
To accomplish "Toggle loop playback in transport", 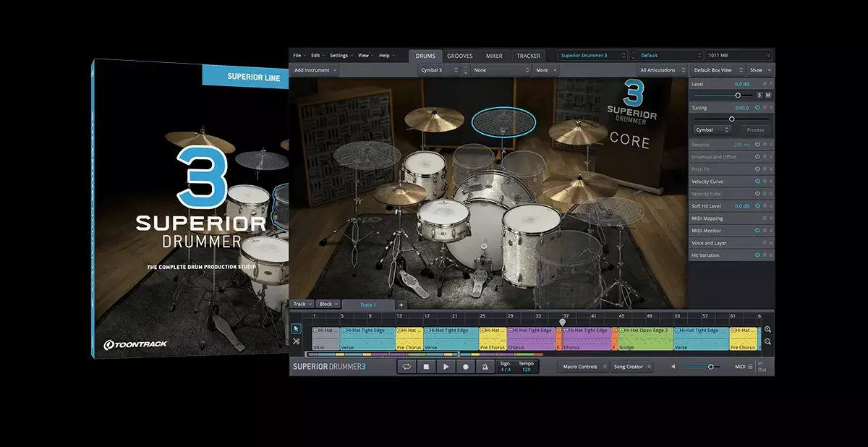I will (x=407, y=367).
